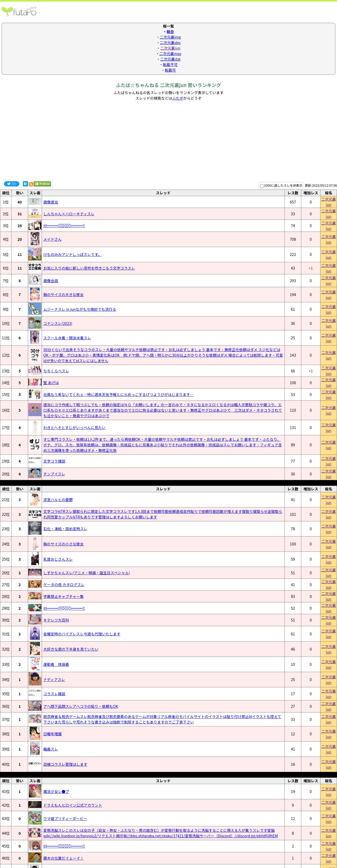337x868 pixels.
Task: Open thread 涼宮ハルヒの憂鬱
Action: tap(58, 500)
